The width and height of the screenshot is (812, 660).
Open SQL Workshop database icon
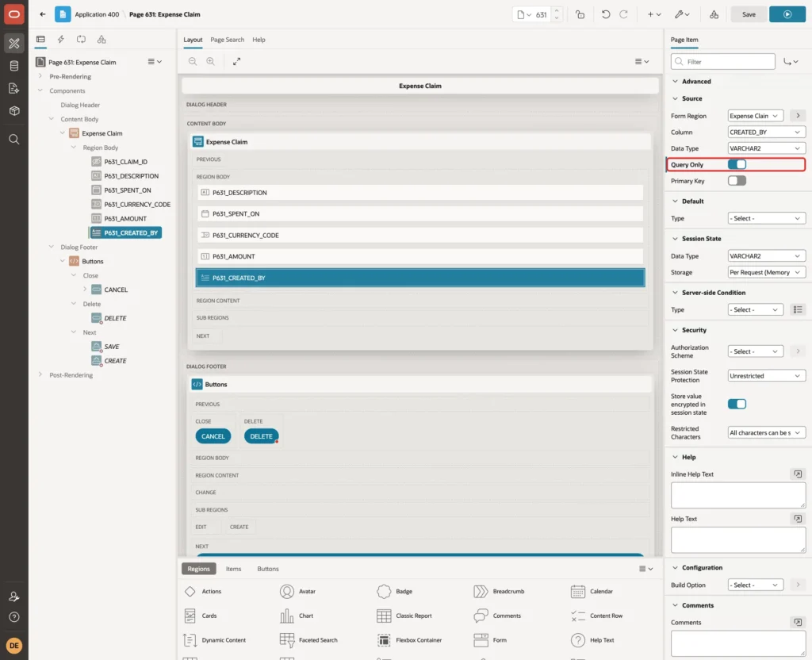coord(14,66)
